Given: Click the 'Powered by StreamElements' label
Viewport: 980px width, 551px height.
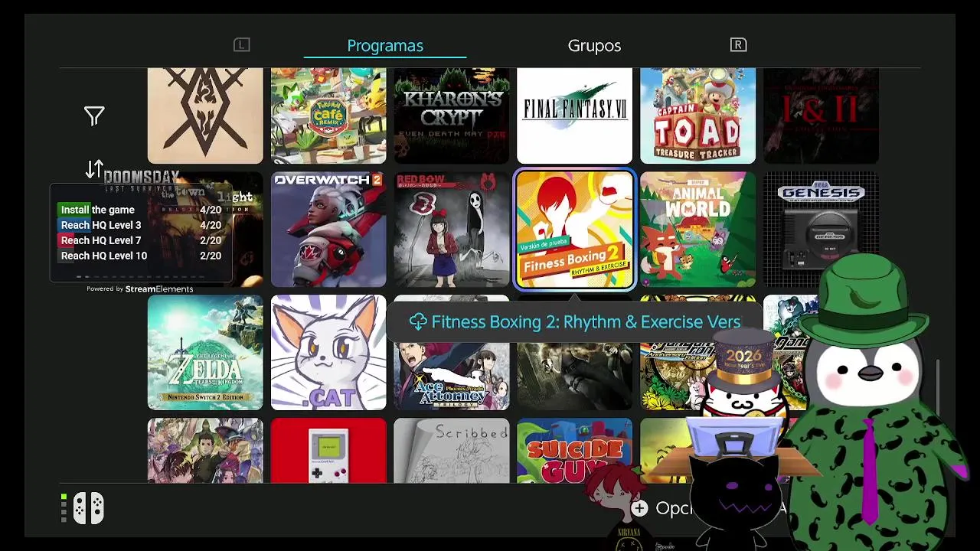Looking at the screenshot, I should click(140, 289).
